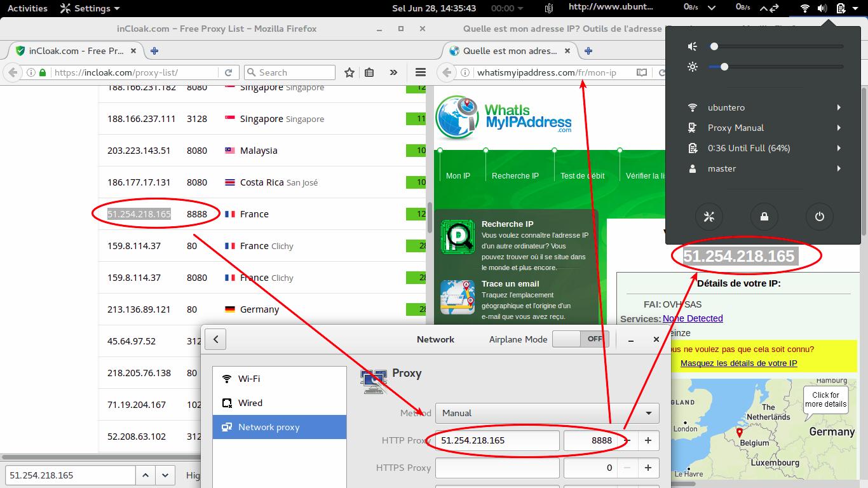The image size is (868, 488).
Task: Open the clock showing Sel Jun 28
Action: [x=434, y=8]
